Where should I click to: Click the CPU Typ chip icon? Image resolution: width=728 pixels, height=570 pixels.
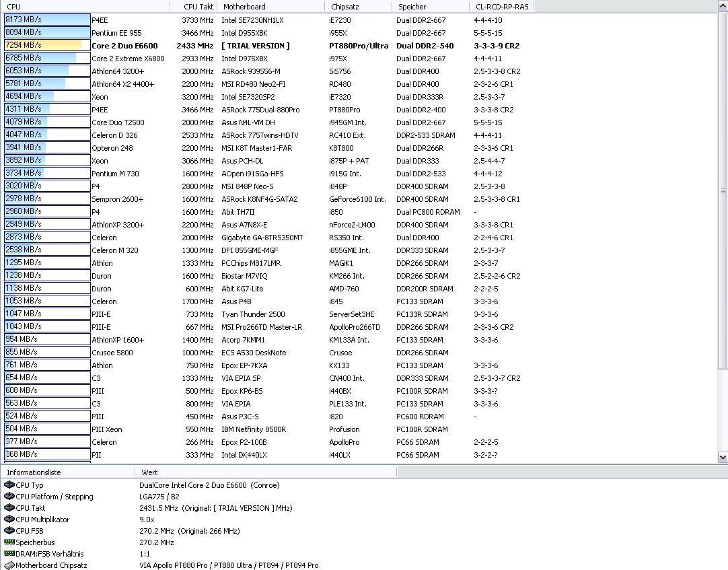click(x=9, y=485)
